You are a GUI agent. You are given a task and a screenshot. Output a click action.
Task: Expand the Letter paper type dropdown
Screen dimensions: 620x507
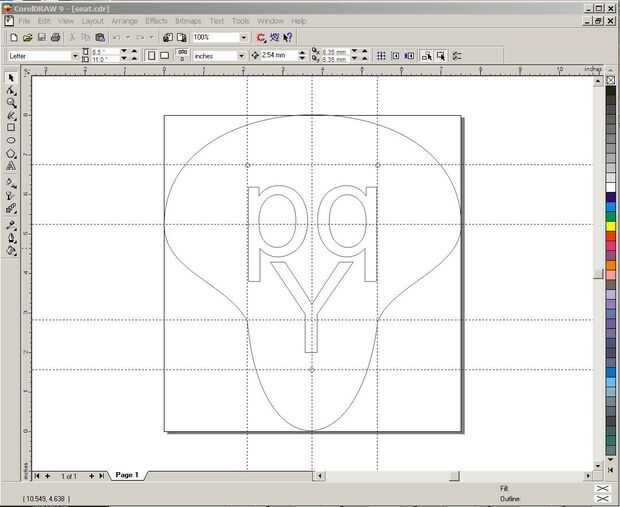point(75,56)
